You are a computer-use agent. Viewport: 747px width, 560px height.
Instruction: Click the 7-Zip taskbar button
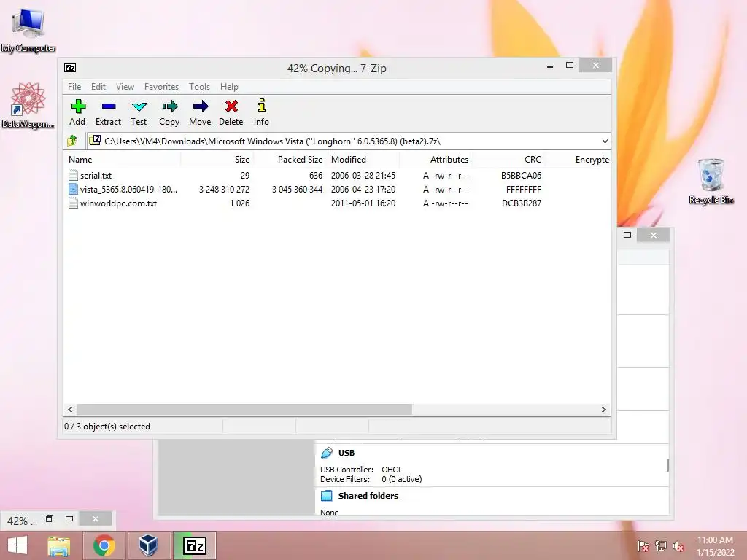coord(194,545)
